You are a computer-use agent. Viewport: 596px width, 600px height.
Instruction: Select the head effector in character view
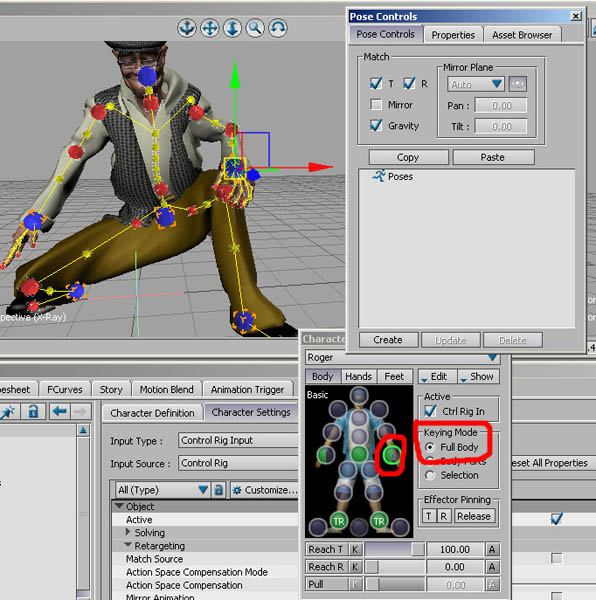pos(359,395)
